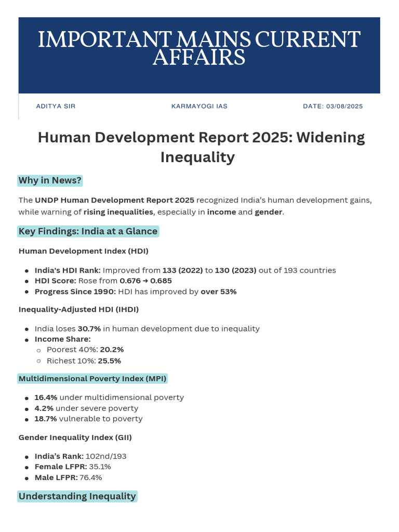Click the '16.4% under multidimensional poverty' line
This screenshot has width=399, height=532.
click(109, 397)
